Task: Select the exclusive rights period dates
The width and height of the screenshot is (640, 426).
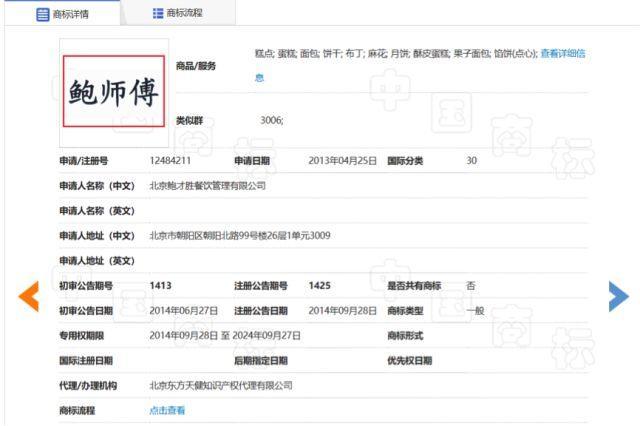Action: 225,335
